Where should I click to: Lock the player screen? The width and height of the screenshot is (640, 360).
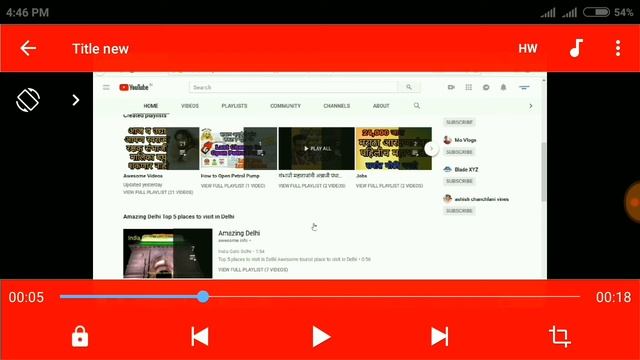80,337
